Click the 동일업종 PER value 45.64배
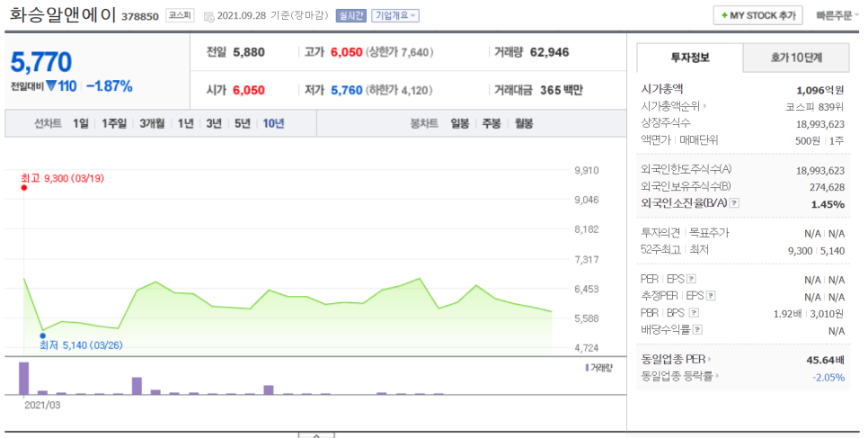The height and width of the screenshot is (438, 868). tap(826, 360)
